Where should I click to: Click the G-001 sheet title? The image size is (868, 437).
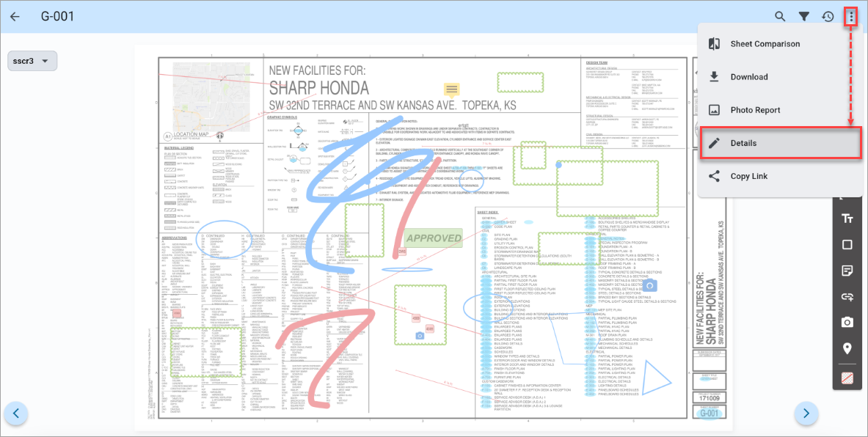point(57,16)
